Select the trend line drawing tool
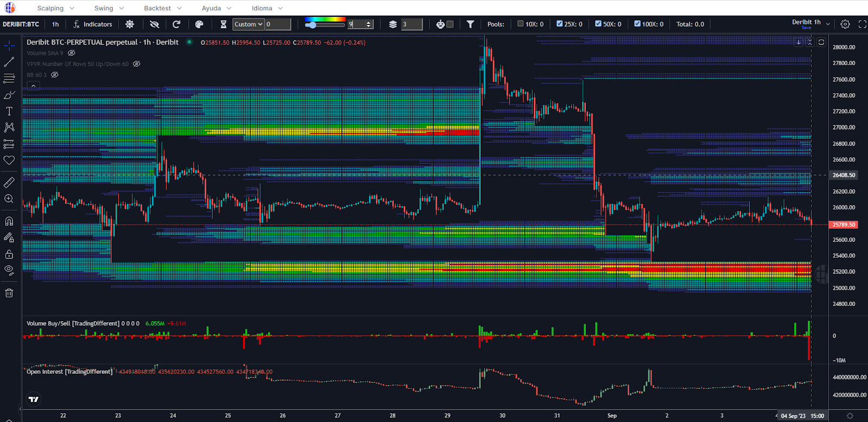This screenshot has width=868, height=422. coord(9,62)
